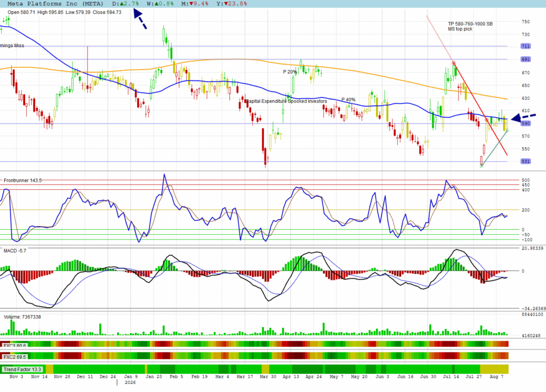Click the -100 level on Frontrunner scale

pos(527,239)
